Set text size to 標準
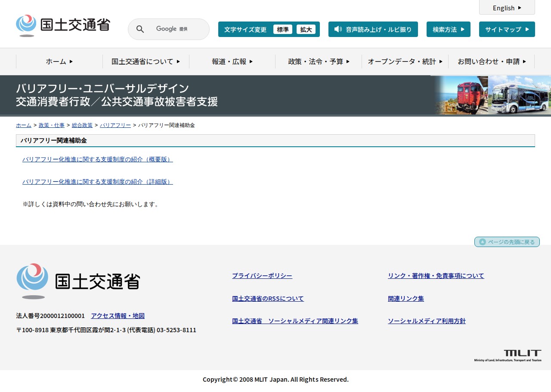551x392 pixels. click(x=282, y=29)
